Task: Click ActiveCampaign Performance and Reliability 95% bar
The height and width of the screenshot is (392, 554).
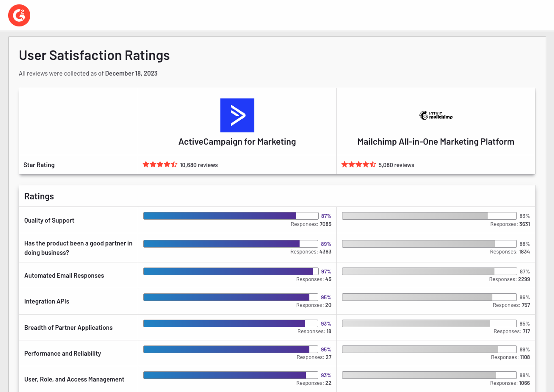Action: pyautogui.click(x=231, y=349)
